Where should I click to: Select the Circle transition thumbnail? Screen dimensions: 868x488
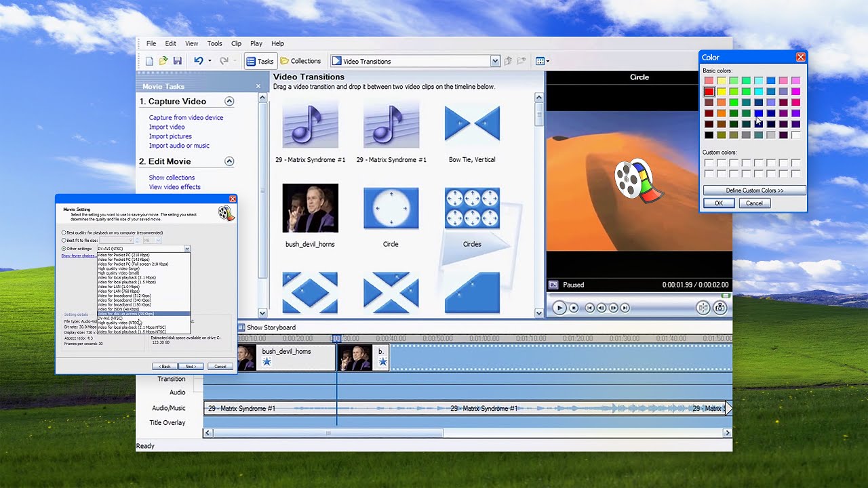(x=391, y=208)
